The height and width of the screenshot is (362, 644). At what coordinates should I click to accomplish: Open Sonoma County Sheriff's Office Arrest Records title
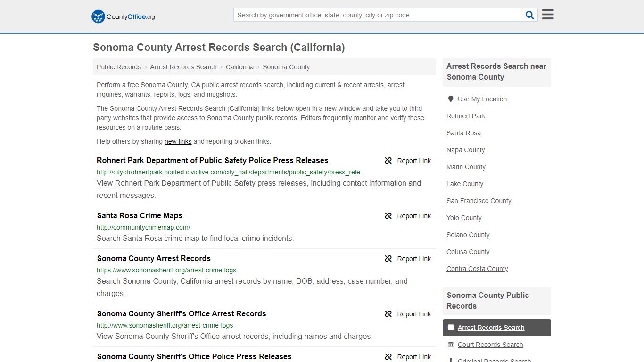182,313
